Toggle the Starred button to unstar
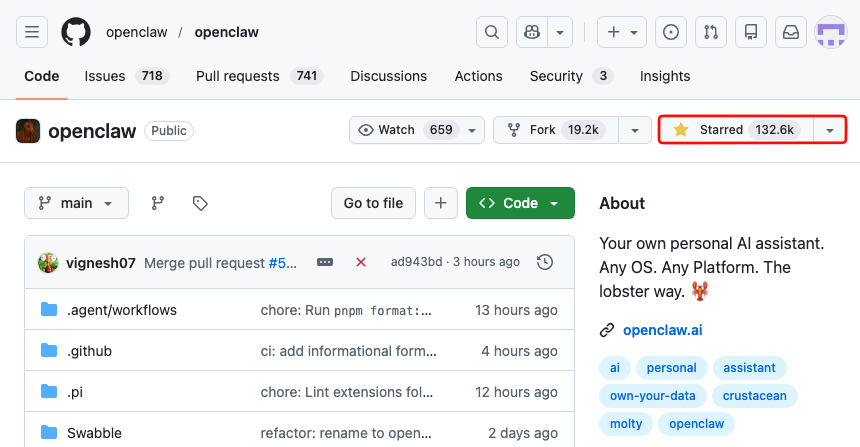The height and width of the screenshot is (447, 860). [x=735, y=130]
